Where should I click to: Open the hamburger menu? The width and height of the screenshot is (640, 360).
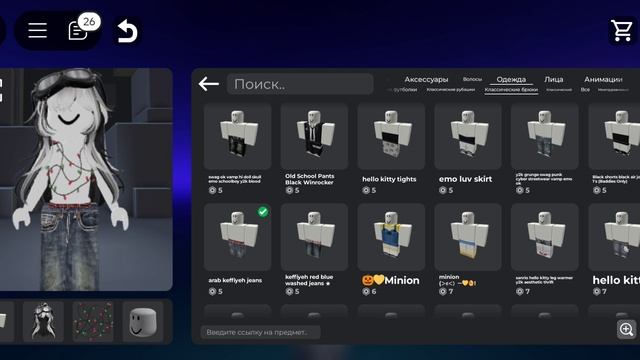(38, 31)
